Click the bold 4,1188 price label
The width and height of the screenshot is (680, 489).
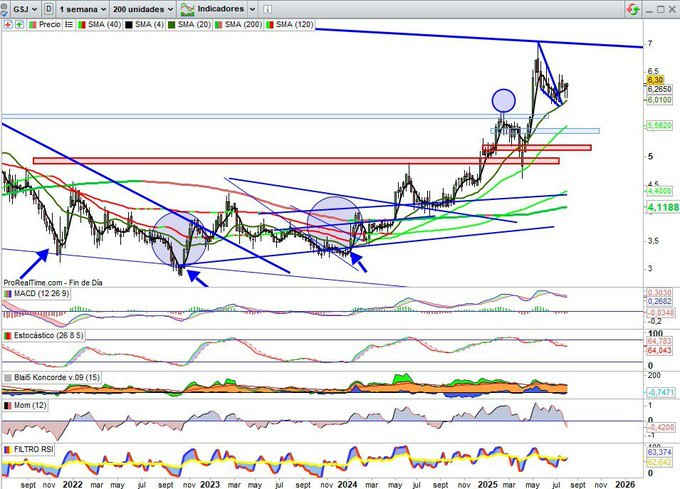(663, 208)
